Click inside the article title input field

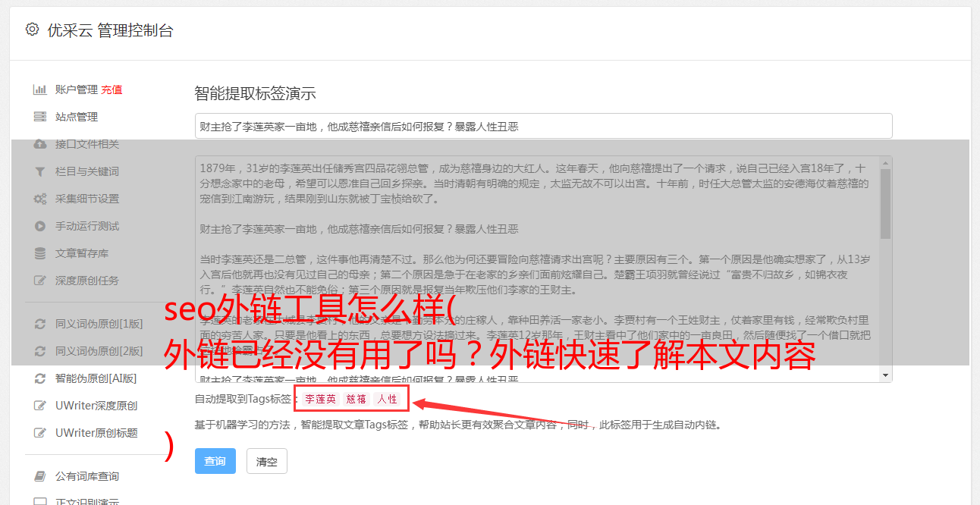tap(543, 126)
